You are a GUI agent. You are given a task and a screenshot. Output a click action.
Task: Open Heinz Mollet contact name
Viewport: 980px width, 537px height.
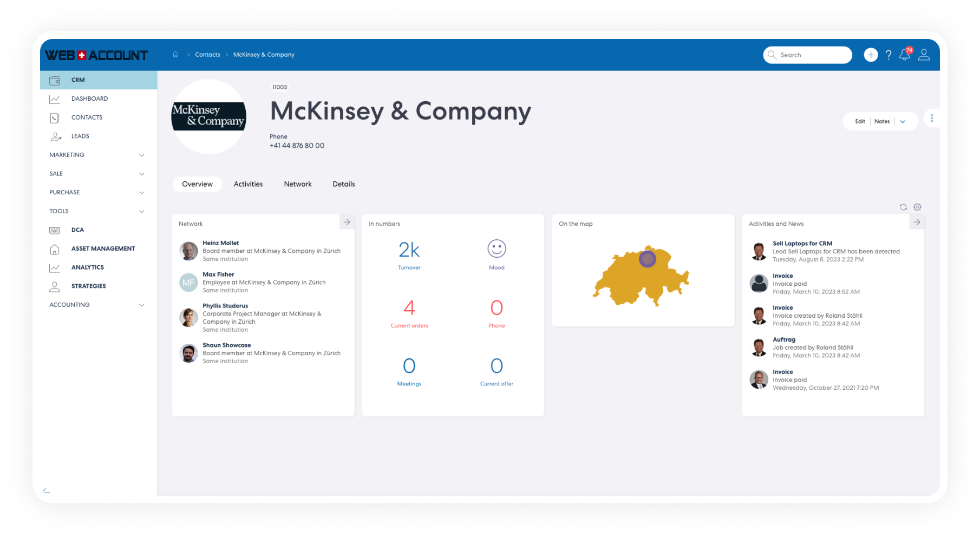click(220, 243)
